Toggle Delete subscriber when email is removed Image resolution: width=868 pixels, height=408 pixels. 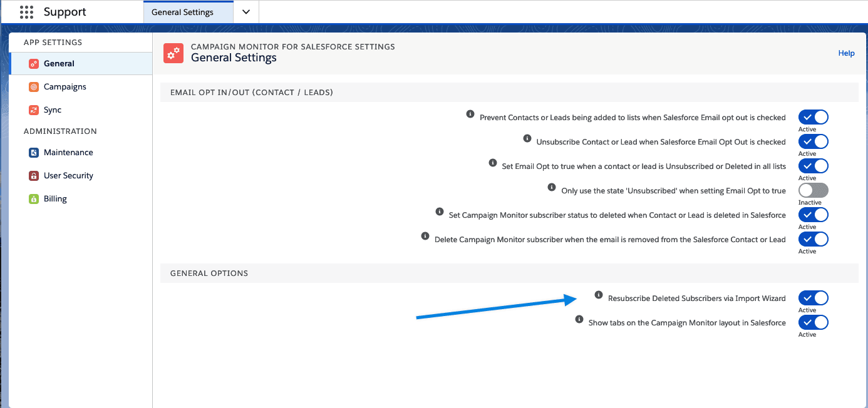[814, 239]
